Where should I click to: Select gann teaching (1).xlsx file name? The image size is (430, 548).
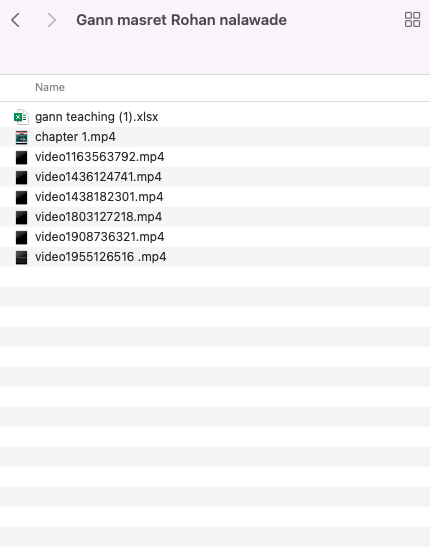96,117
